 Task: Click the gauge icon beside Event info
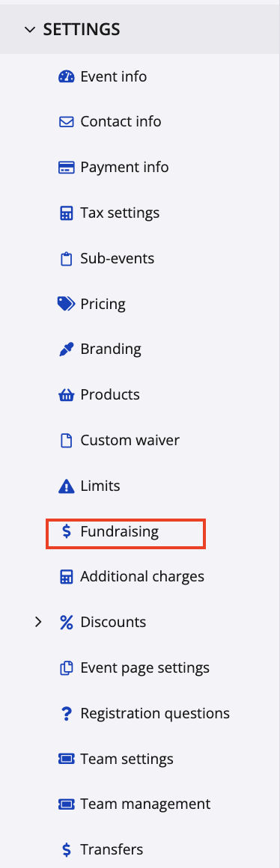(x=67, y=76)
